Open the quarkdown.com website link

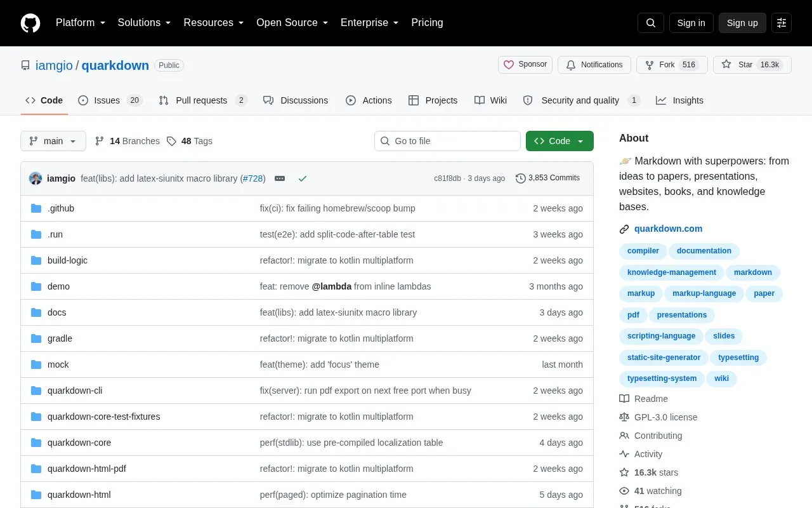(x=668, y=229)
